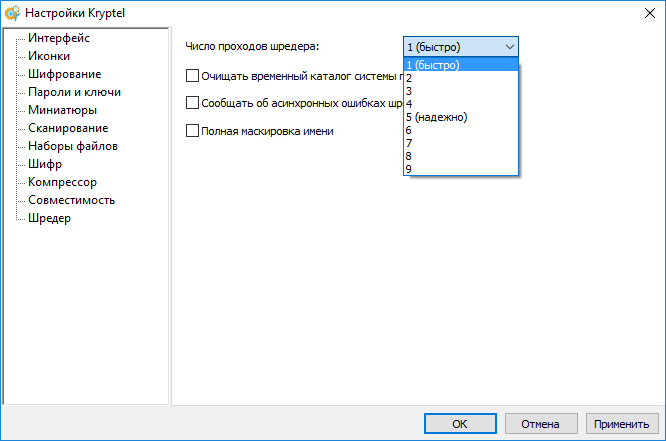Switch to the Компрессор section
666x441 pixels.
(62, 182)
